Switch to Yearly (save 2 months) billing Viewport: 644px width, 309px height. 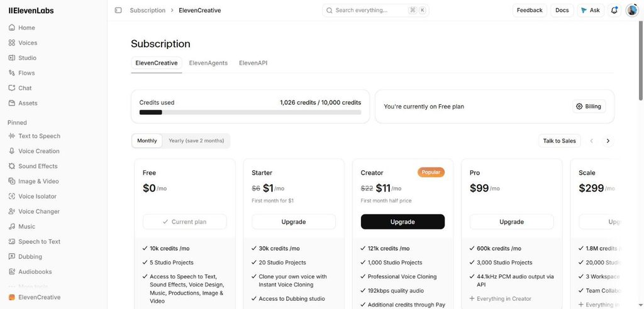(196, 141)
